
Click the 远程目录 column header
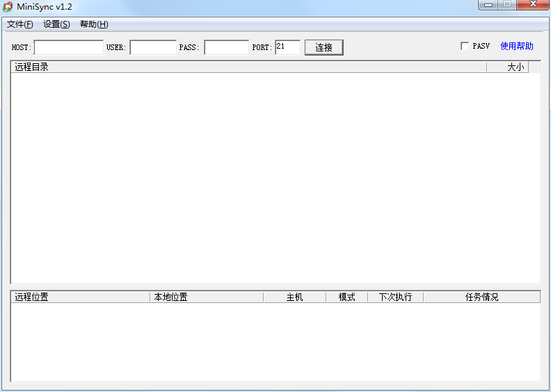pyautogui.click(x=249, y=67)
